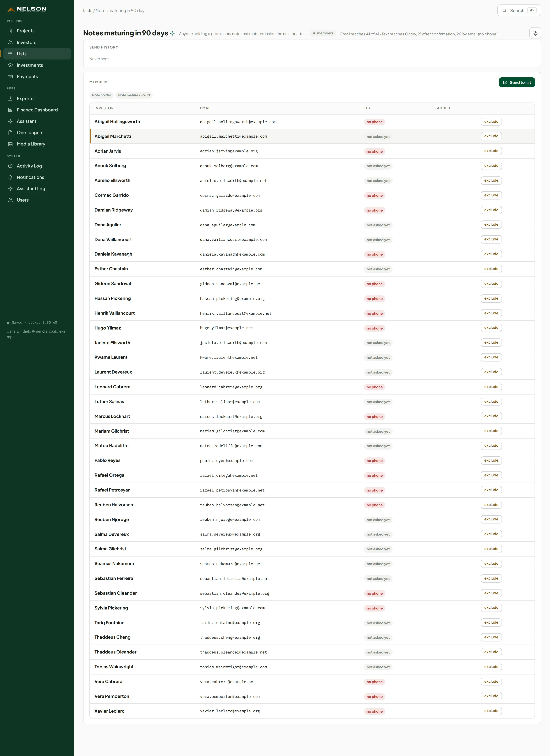Viewport: 550px width, 756px height.
Task: Open Assistant Log in the sidebar
Action: (x=37, y=188)
